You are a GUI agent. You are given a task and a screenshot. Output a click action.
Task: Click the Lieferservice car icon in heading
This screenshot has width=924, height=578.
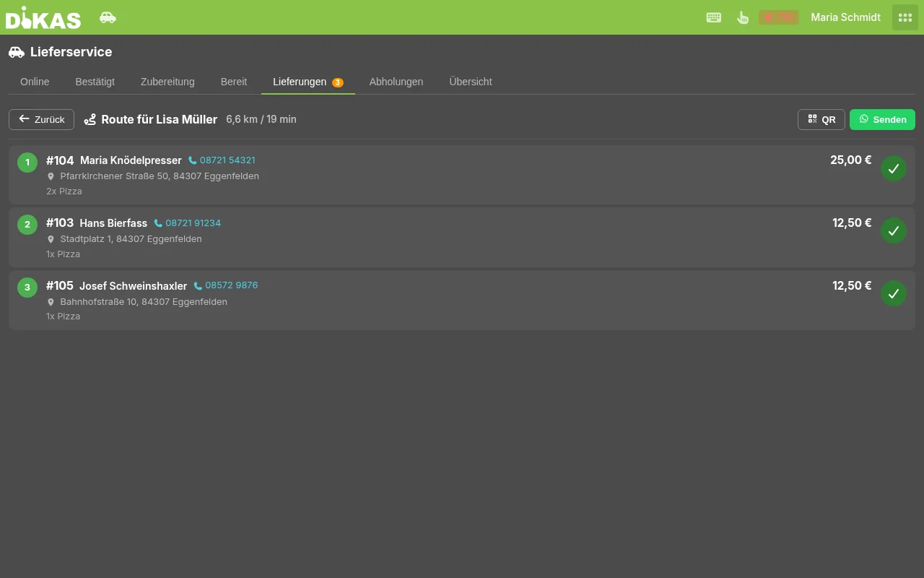[17, 52]
